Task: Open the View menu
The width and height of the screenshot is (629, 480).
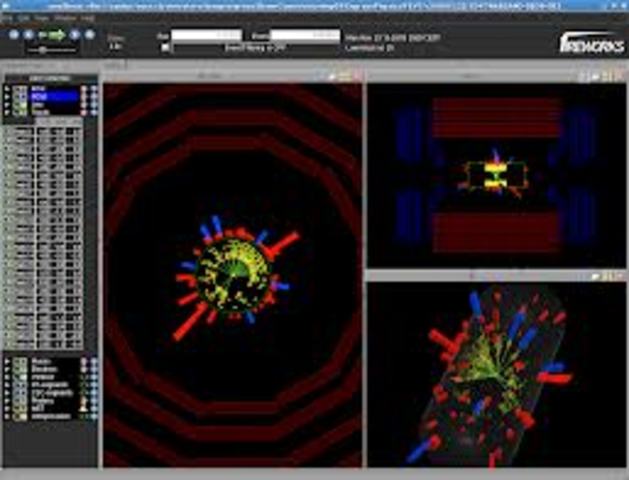Action: 42,18
